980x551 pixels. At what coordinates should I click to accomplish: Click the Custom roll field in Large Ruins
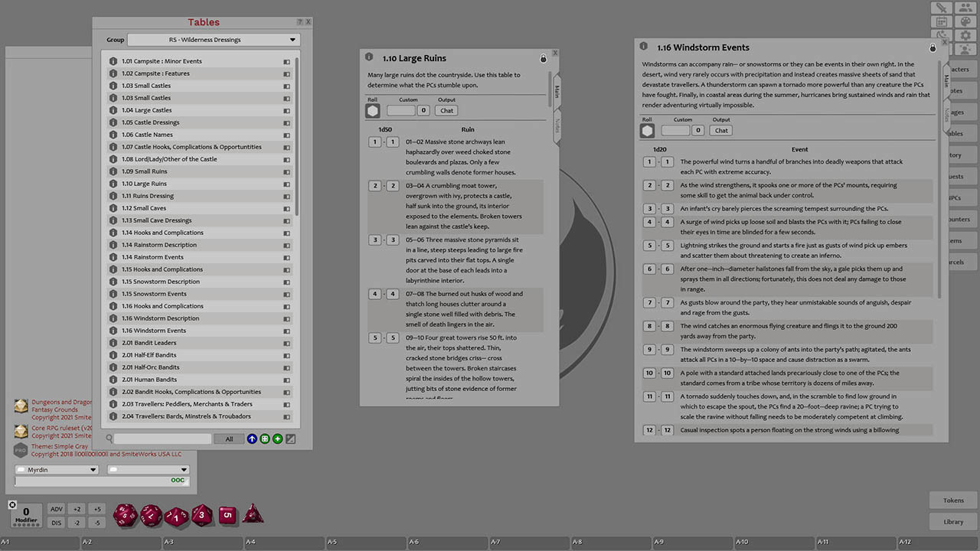coord(400,110)
